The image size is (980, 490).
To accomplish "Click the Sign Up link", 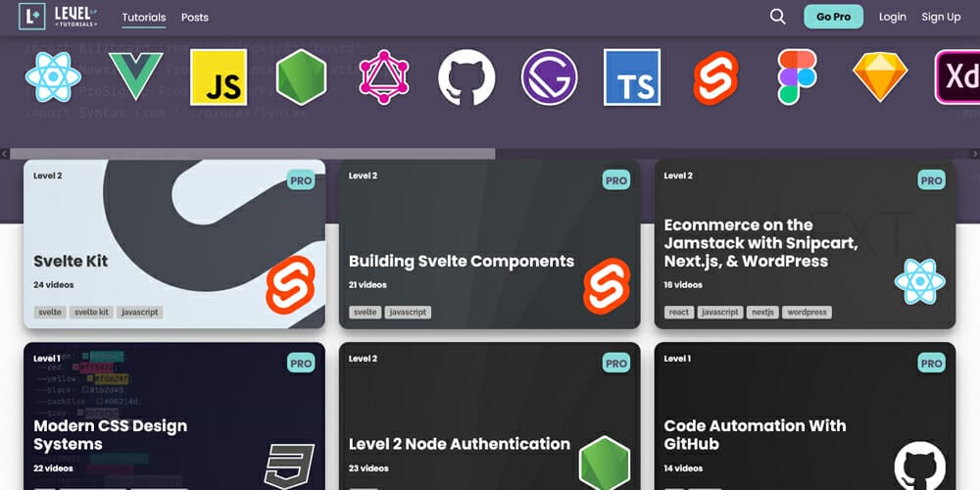I will click(x=941, y=17).
